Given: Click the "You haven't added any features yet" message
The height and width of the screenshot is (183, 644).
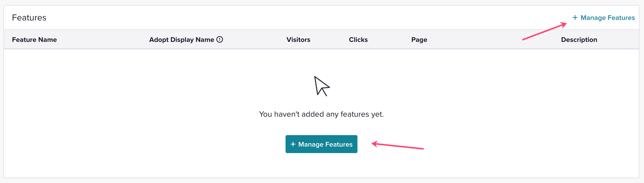Looking at the screenshot, I should [x=321, y=114].
